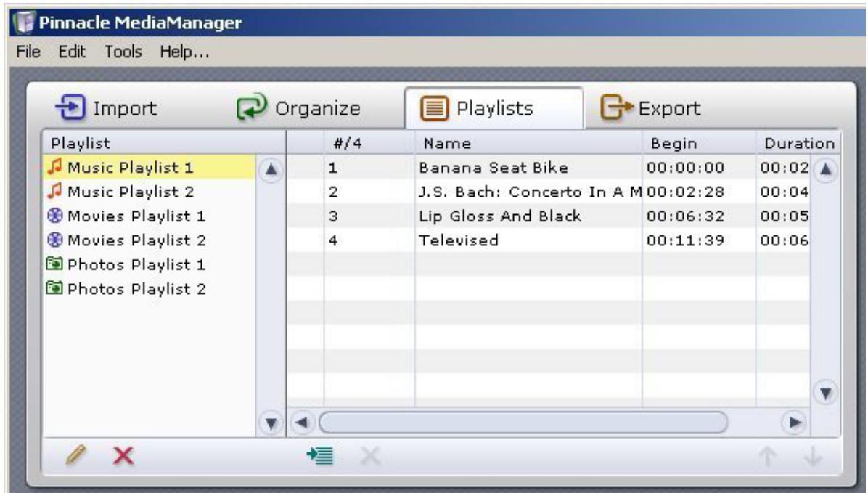868x493 pixels.
Task: Click the camera icon of Photos Playlist 1
Action: point(54,264)
